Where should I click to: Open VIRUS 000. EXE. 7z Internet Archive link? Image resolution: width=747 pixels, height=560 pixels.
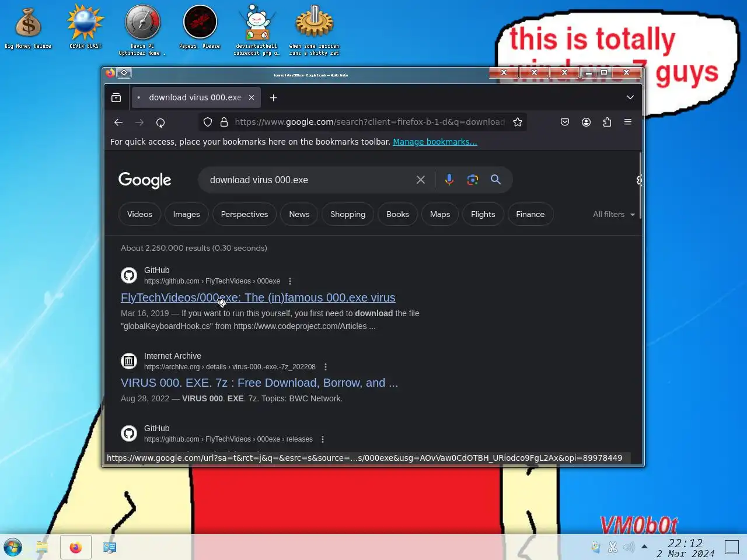[259, 383]
